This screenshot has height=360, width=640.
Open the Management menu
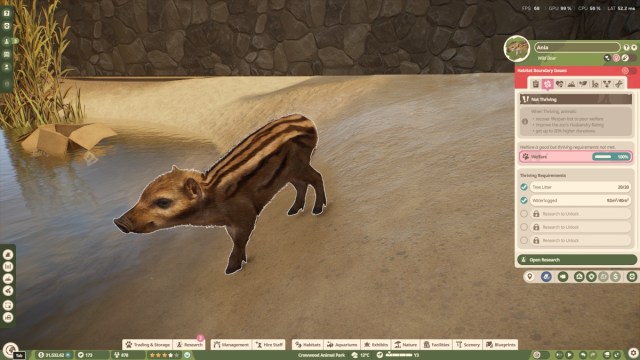click(x=231, y=344)
